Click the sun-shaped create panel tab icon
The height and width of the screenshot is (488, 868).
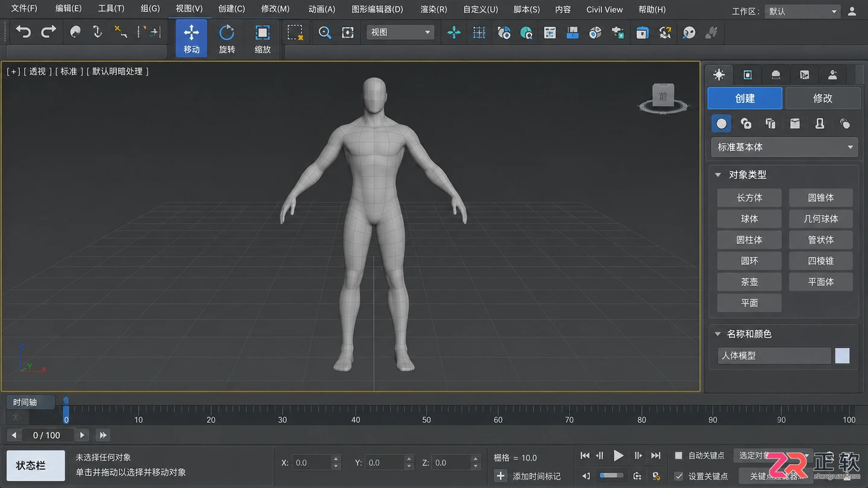pos(719,75)
